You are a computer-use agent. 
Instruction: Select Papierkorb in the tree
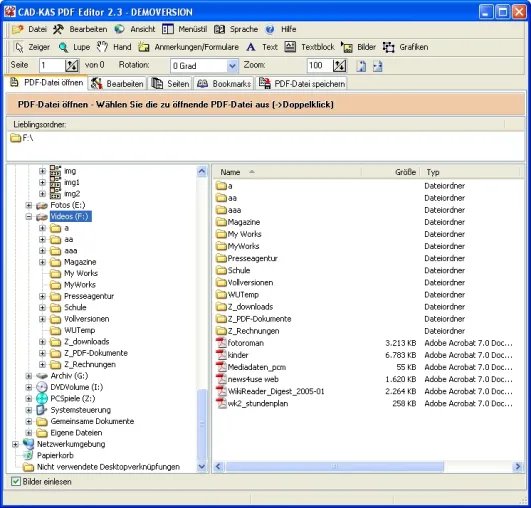[55, 456]
